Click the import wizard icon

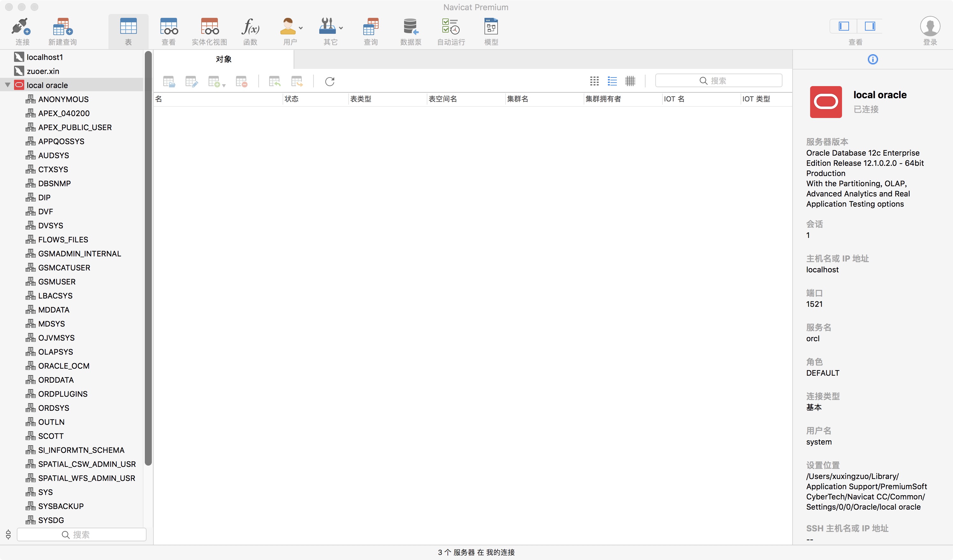tap(275, 81)
